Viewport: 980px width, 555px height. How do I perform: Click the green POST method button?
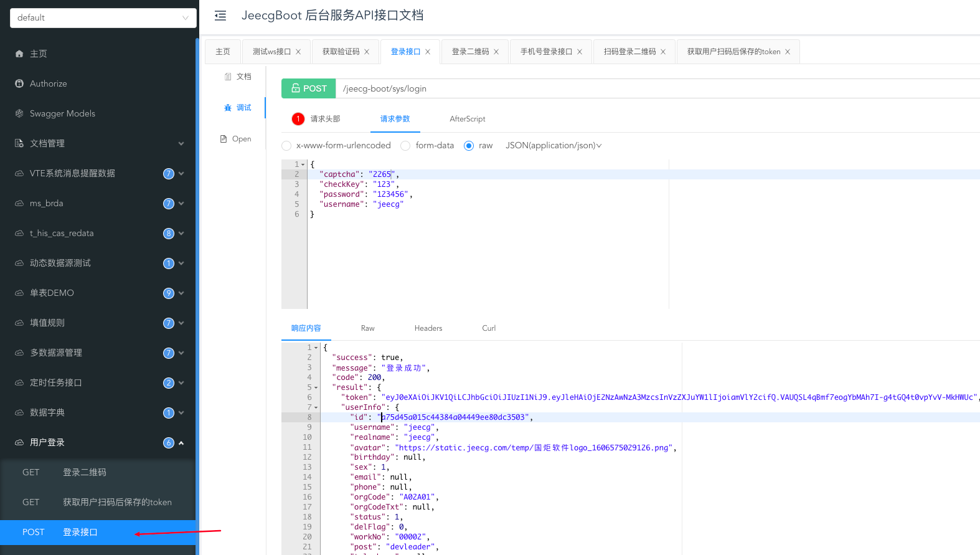[x=309, y=88]
